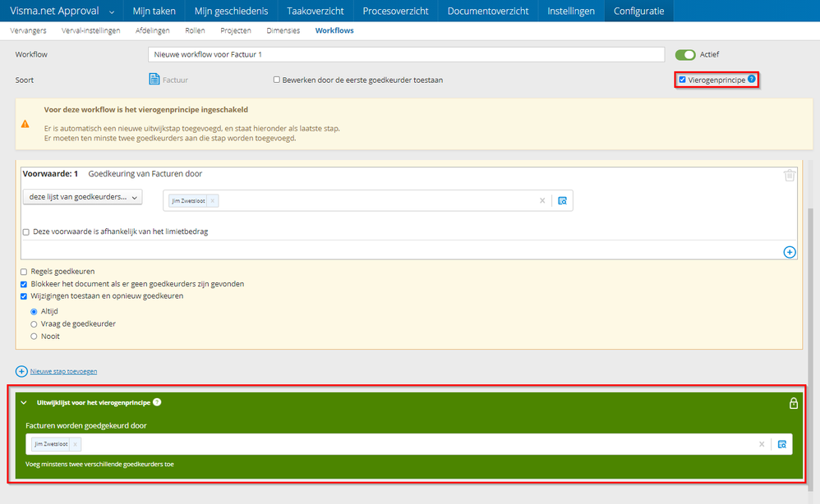Select the Workflows tab
The width and height of the screenshot is (820, 504).
point(334,30)
